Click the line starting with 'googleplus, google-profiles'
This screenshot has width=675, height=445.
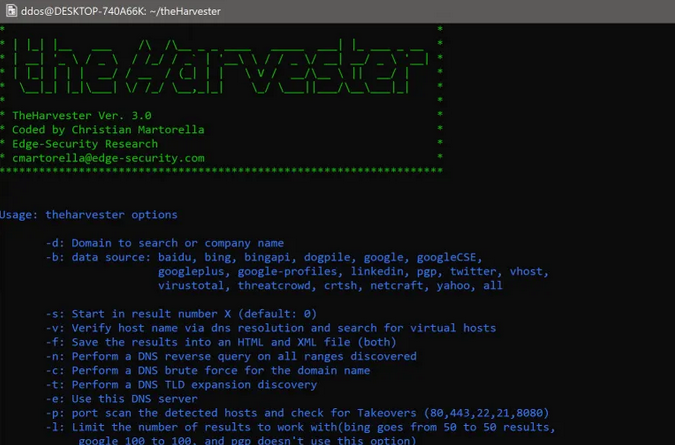[353, 272]
